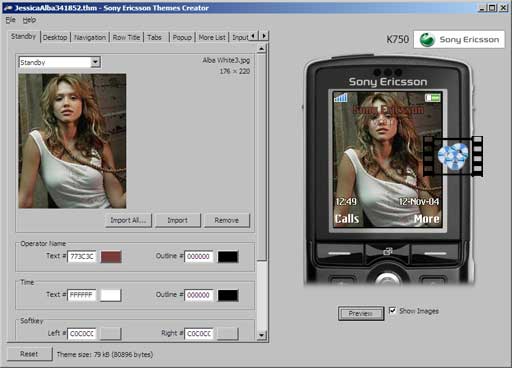Image resolution: width=512 pixels, height=368 pixels.
Task: Select the Tabs tab
Action: [x=154, y=38]
